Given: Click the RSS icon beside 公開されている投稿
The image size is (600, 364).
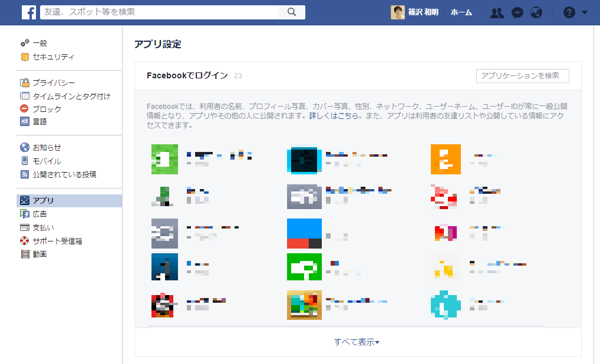Looking at the screenshot, I should (25, 174).
